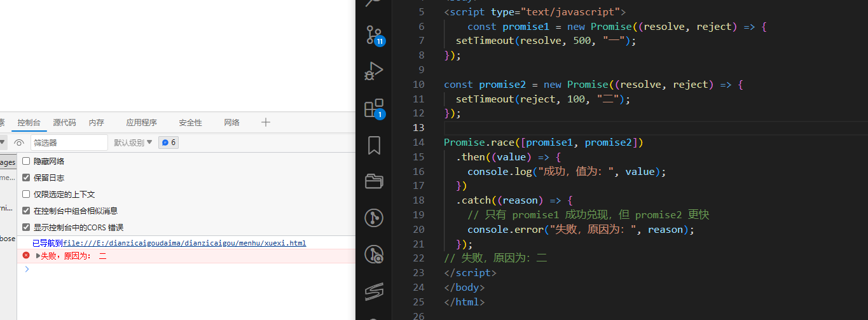868x320 pixels.
Task: Click the 'ages' sidebar item in console
Action: [8, 163]
